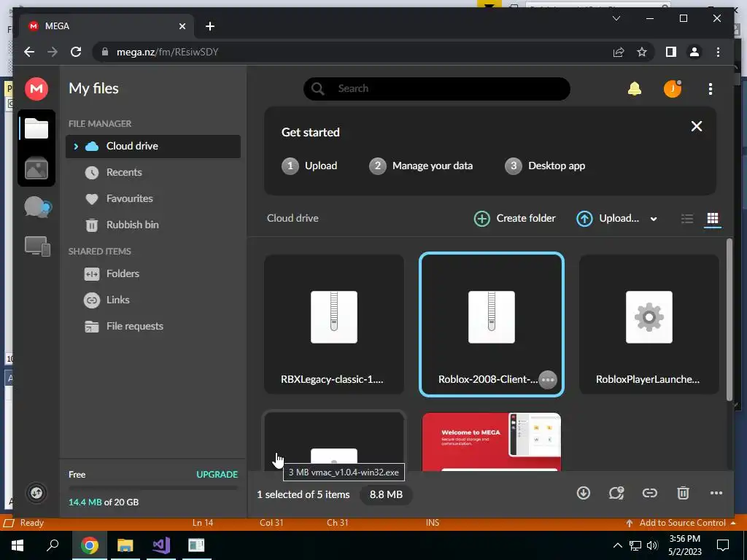Open a new Chrome tab

click(209, 26)
